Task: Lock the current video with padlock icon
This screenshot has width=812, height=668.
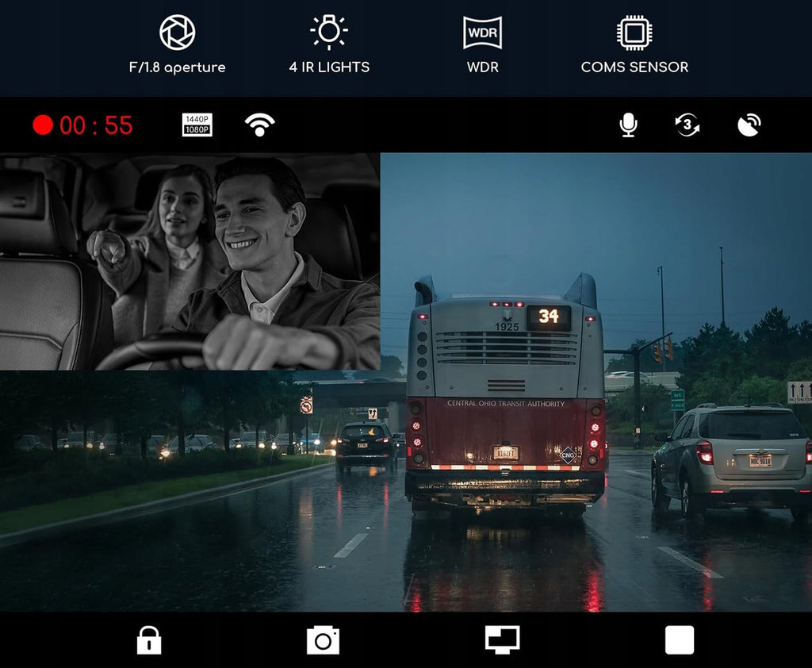Action: click(149, 640)
